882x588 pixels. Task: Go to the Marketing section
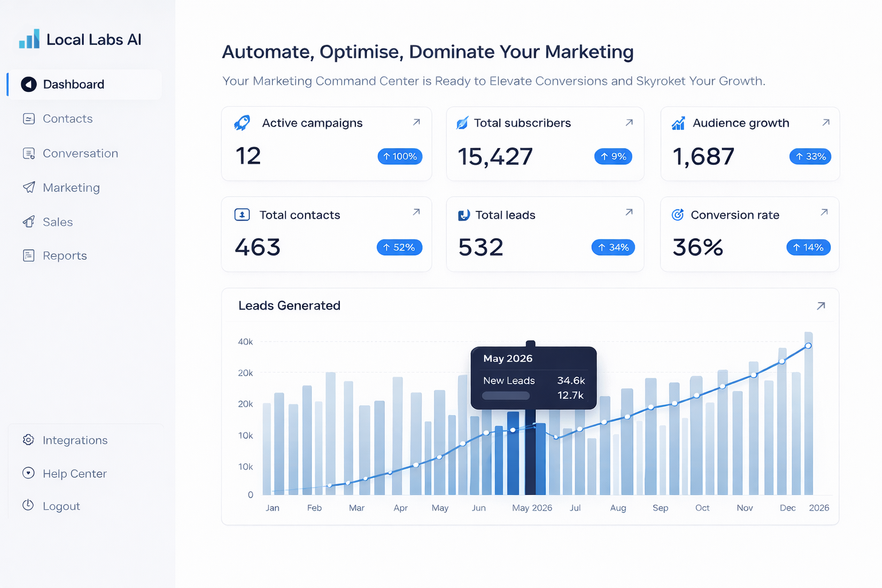coord(71,188)
